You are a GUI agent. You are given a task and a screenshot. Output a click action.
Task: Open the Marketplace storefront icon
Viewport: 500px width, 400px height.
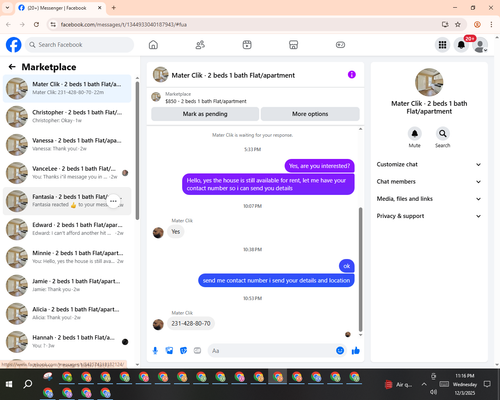(293, 45)
